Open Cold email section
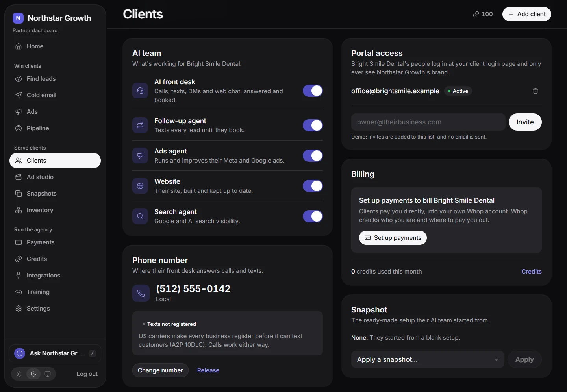 [55, 95]
